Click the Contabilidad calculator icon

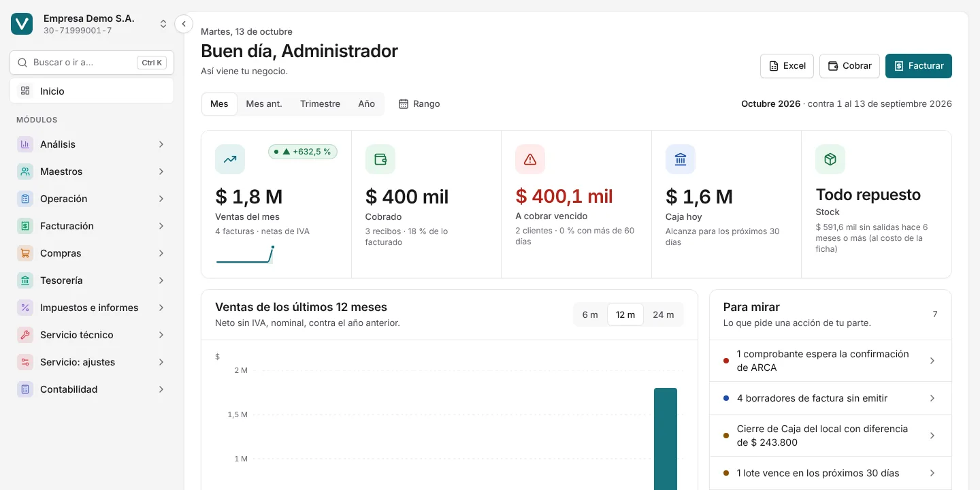point(25,389)
